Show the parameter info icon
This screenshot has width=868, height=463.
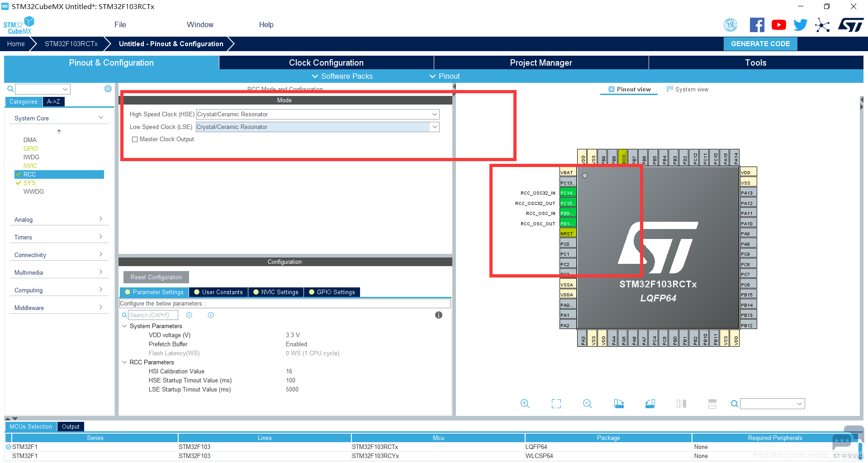(439, 315)
